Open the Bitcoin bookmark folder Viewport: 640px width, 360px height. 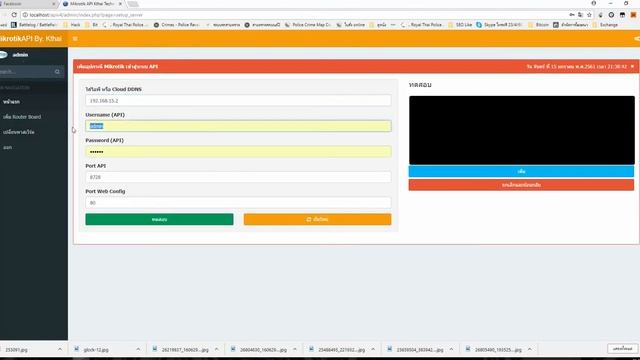tap(538, 25)
